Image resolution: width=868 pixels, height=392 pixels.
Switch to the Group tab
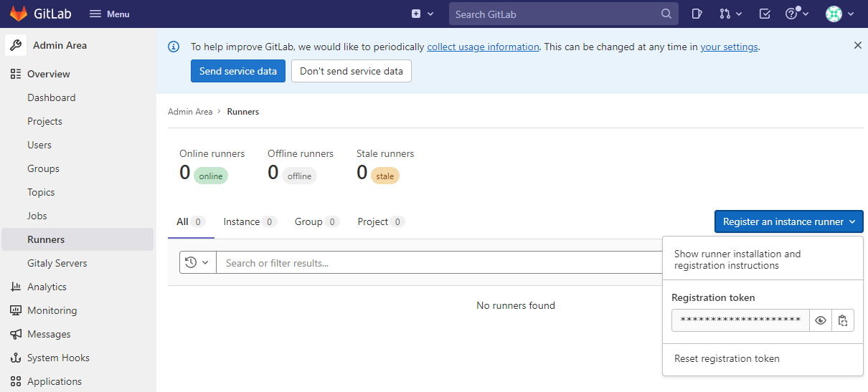[x=317, y=221]
